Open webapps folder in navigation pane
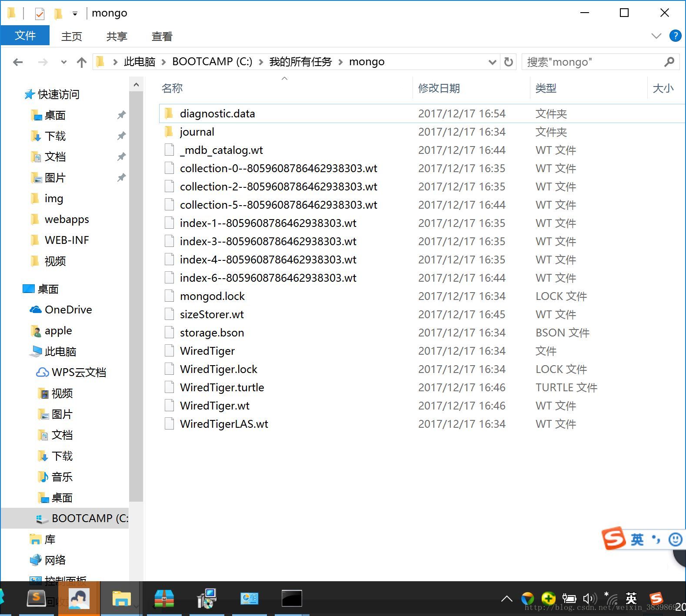The image size is (686, 616). point(67,220)
